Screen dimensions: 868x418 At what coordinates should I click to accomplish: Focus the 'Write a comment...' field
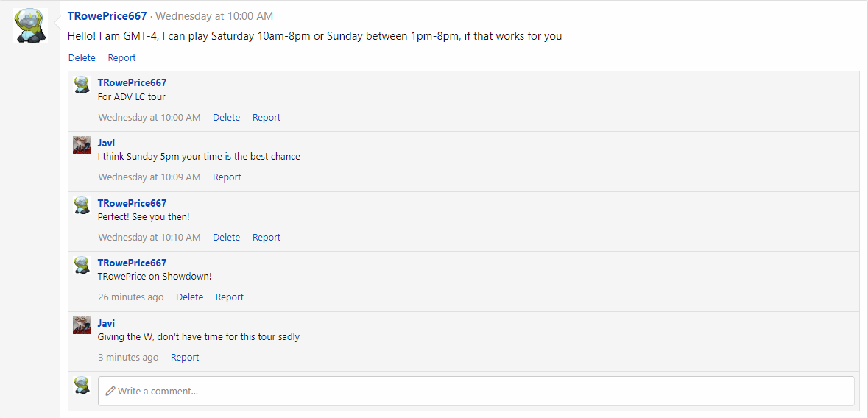tap(476, 391)
